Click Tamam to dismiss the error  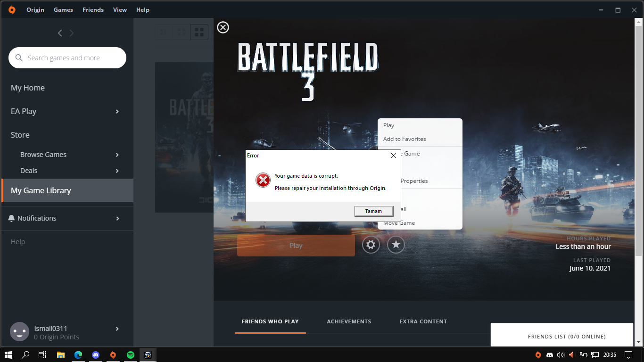(x=374, y=211)
